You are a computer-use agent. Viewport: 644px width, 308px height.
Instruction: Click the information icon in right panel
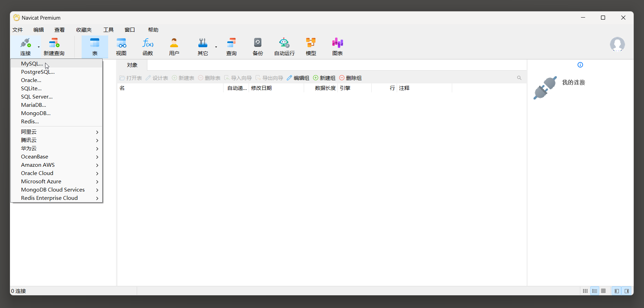580,65
